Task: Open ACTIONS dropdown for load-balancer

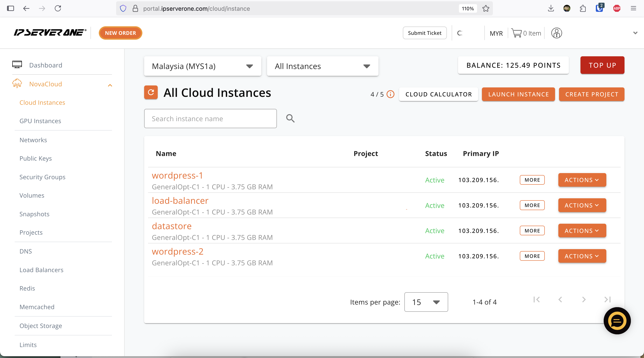Action: pyautogui.click(x=582, y=205)
